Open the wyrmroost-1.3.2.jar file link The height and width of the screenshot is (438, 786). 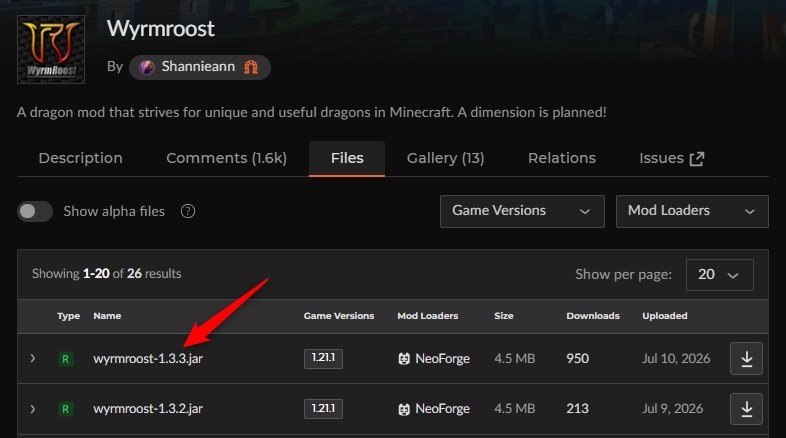coord(148,409)
